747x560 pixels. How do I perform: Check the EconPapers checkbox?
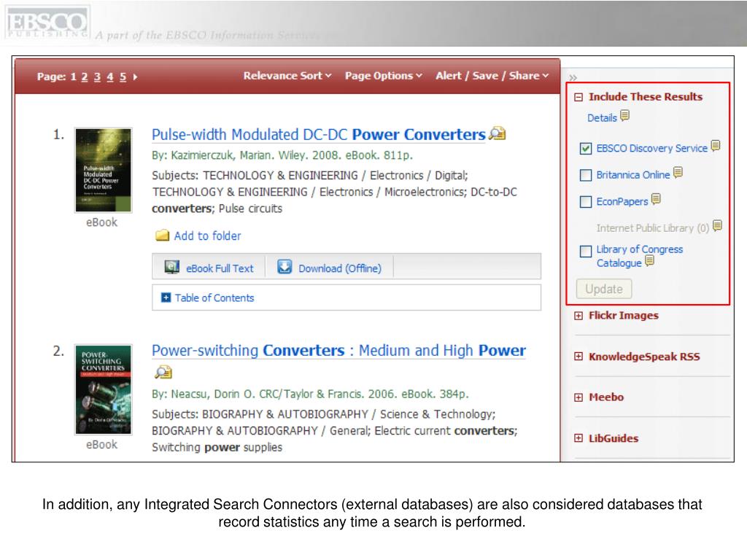point(586,202)
